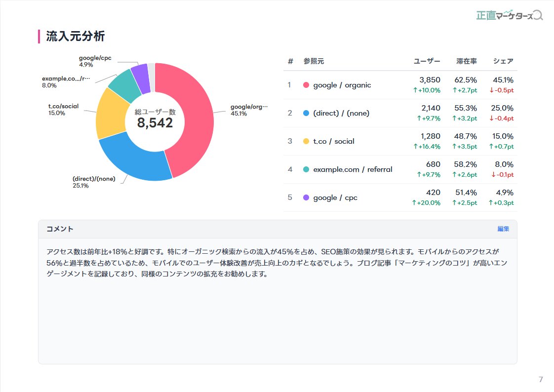Click the 滞在率 column header
The width and height of the screenshot is (554, 392).
(467, 61)
